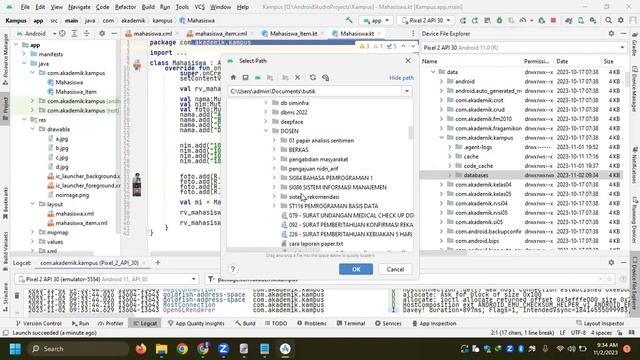The width and height of the screenshot is (640, 360).
Task: Open Search Everywhere magnifier in toolbar
Action: (608, 20)
